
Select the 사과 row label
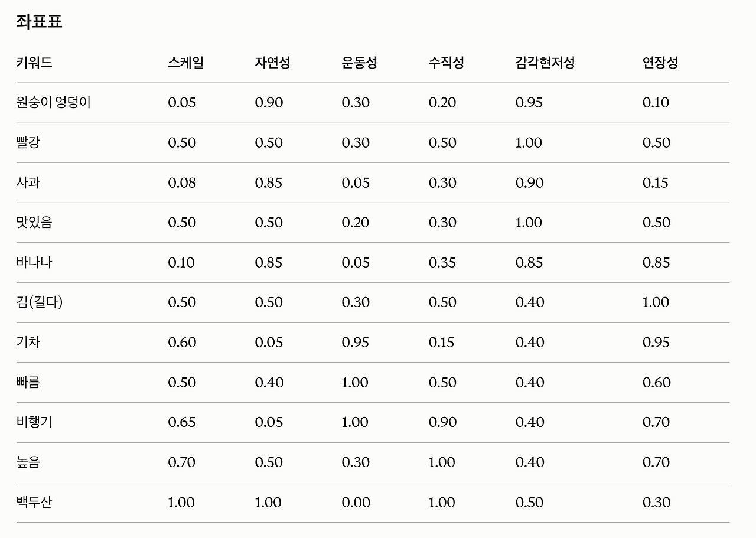tap(28, 182)
